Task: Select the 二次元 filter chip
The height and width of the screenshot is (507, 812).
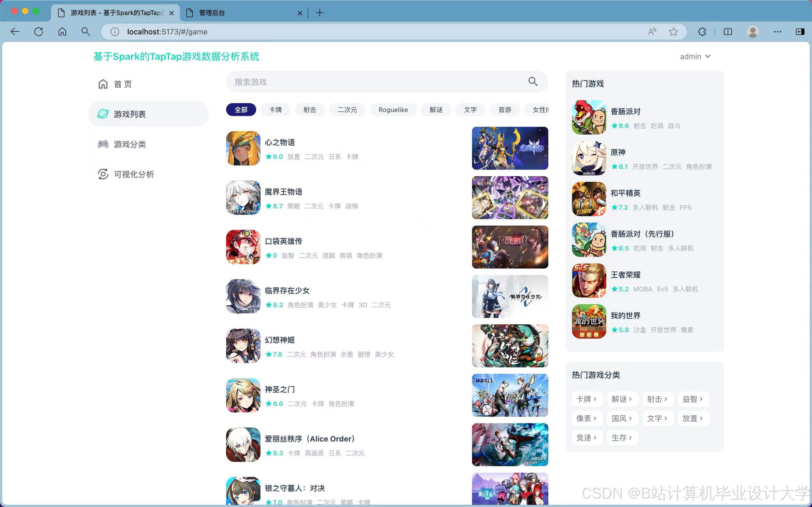Action: point(347,110)
